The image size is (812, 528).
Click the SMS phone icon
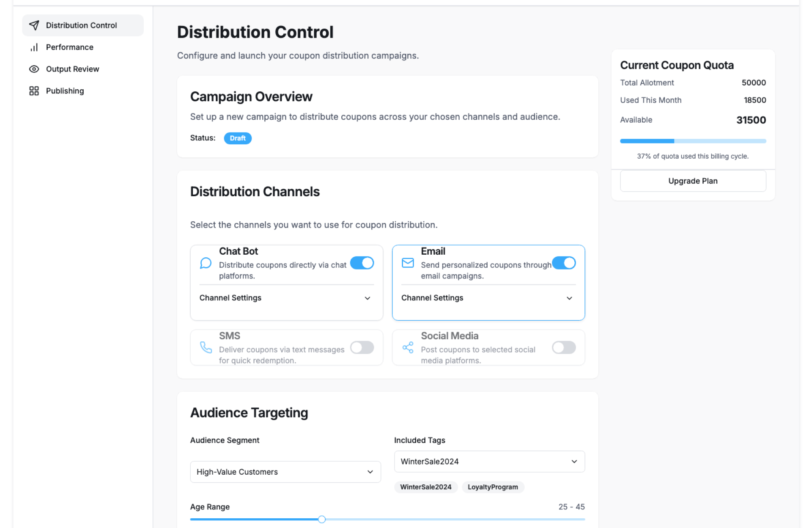coord(206,348)
